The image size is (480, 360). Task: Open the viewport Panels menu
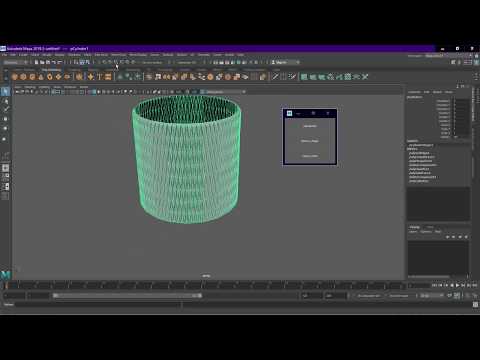tap(84, 87)
